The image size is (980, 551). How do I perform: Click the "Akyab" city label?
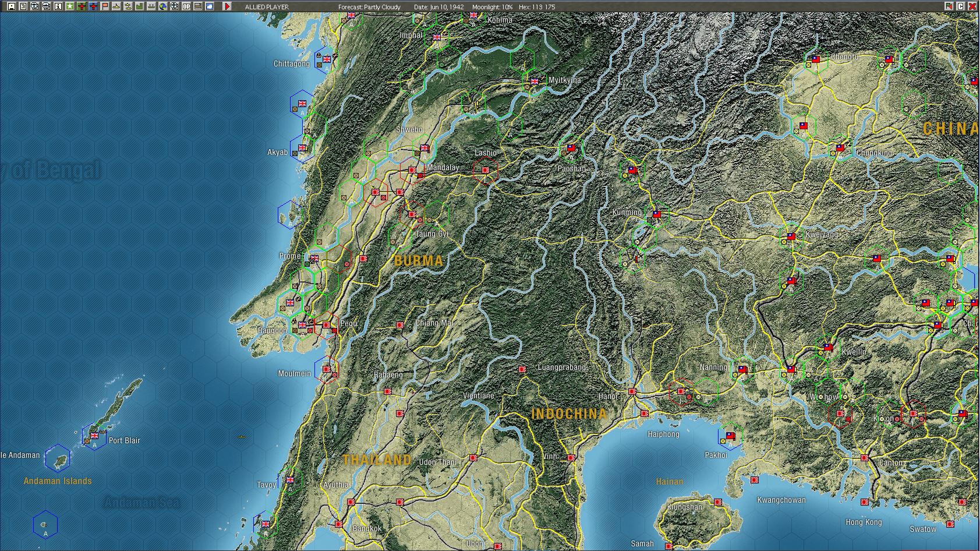coord(277,152)
